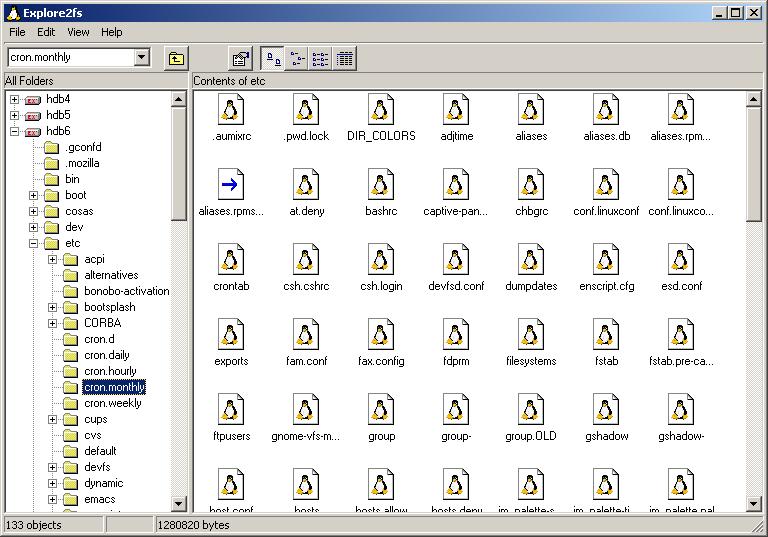The height and width of the screenshot is (537, 768).
Task: Select the hdb6 partition drive icon
Action: [x=33, y=132]
